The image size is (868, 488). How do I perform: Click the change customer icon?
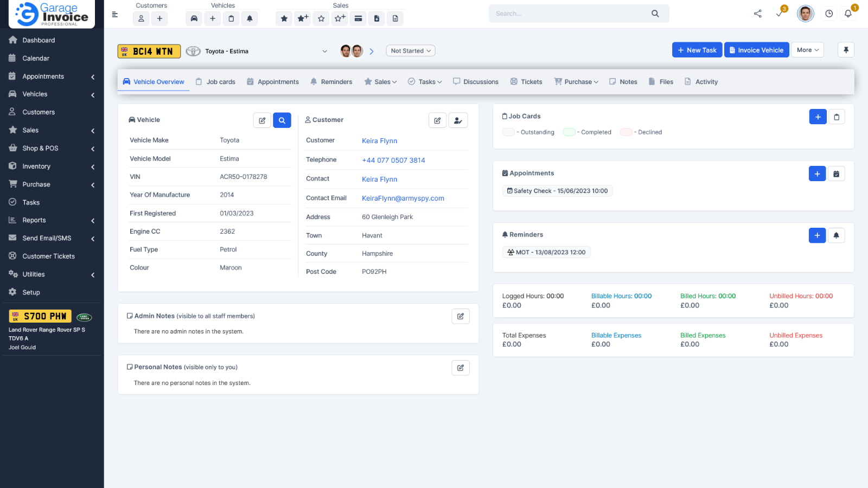(458, 120)
